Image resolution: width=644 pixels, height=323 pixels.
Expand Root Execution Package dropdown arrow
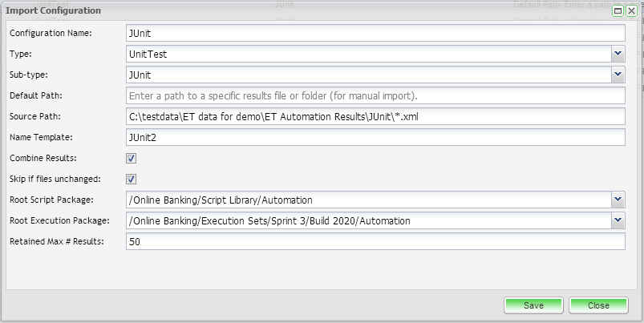[618, 220]
